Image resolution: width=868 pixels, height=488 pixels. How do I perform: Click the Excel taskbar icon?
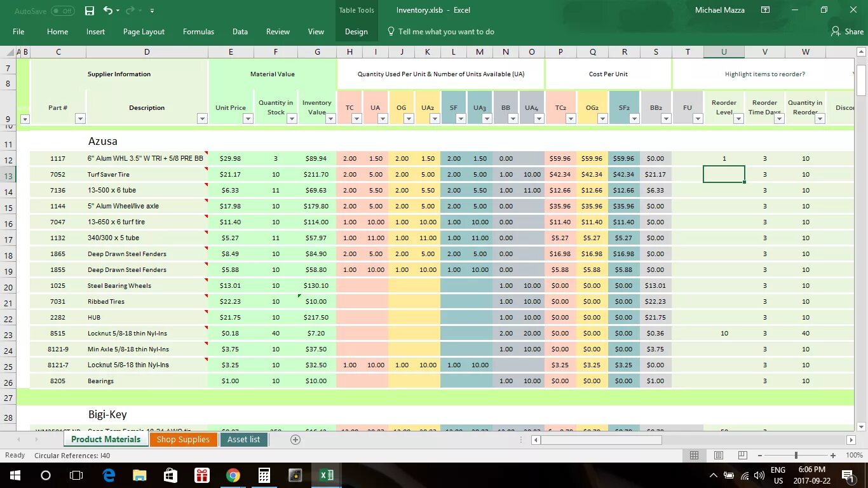(x=326, y=475)
